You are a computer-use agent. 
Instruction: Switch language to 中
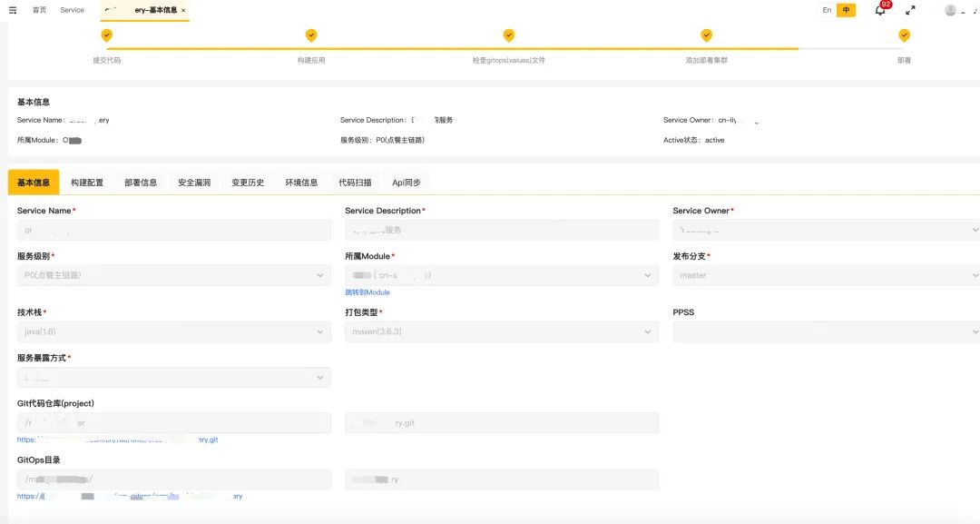point(846,10)
